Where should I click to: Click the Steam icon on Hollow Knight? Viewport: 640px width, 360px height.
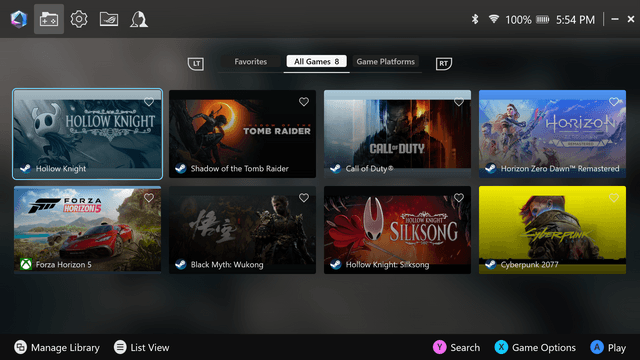pyautogui.click(x=26, y=169)
